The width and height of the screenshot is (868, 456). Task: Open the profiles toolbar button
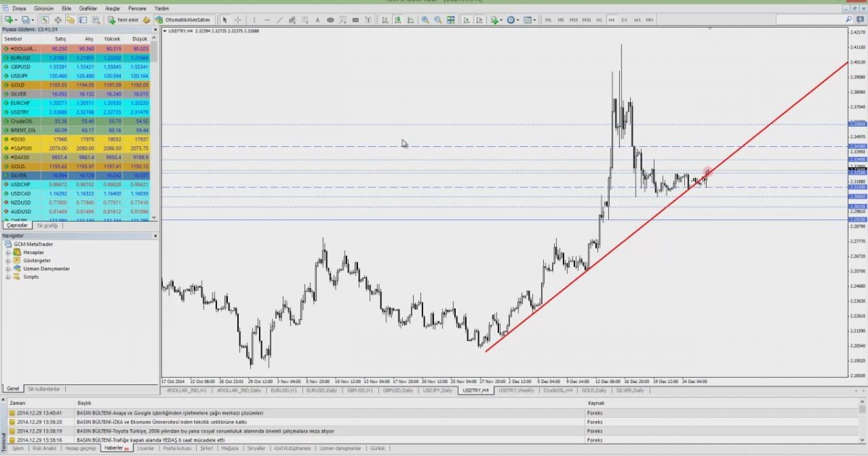tap(26, 20)
